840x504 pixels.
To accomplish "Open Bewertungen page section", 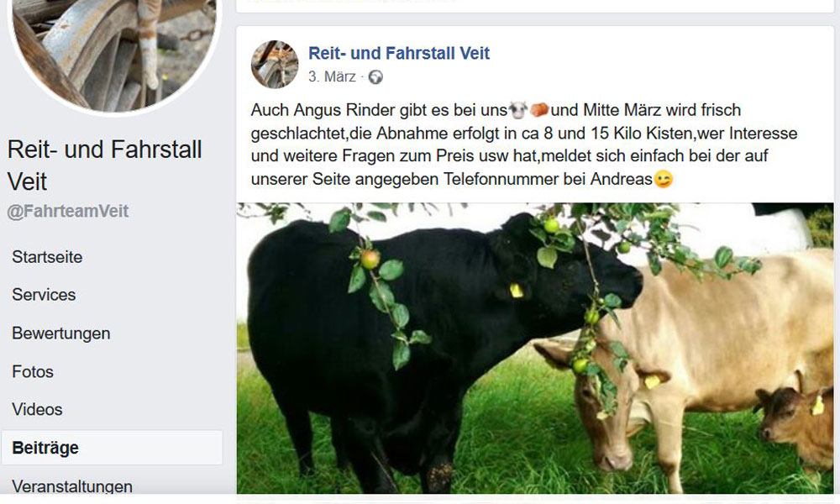I will click(61, 333).
